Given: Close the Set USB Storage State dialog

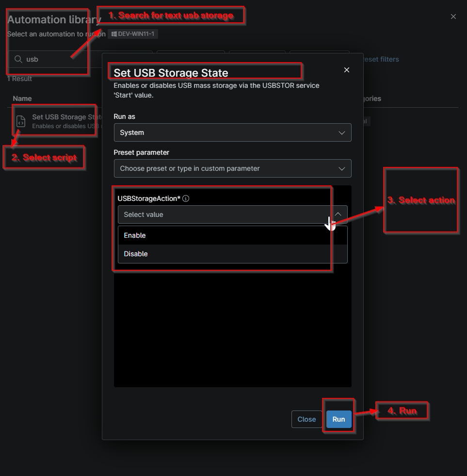Looking at the screenshot, I should point(347,70).
